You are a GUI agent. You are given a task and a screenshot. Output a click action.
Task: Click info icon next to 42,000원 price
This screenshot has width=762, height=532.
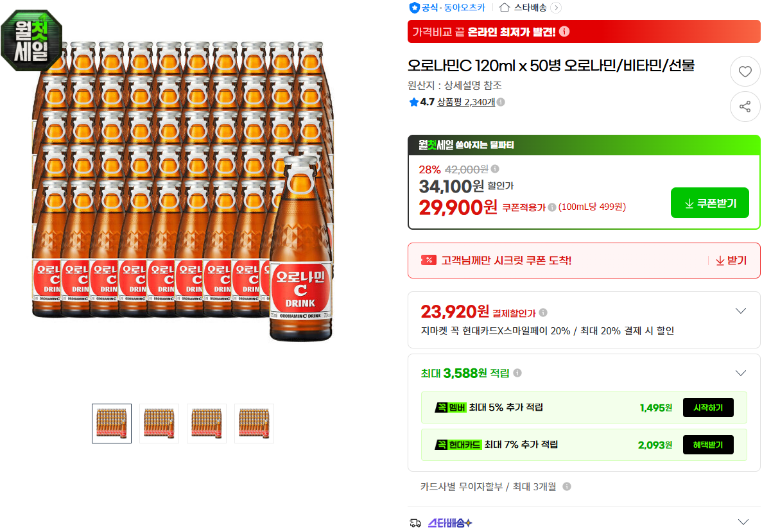point(495,169)
